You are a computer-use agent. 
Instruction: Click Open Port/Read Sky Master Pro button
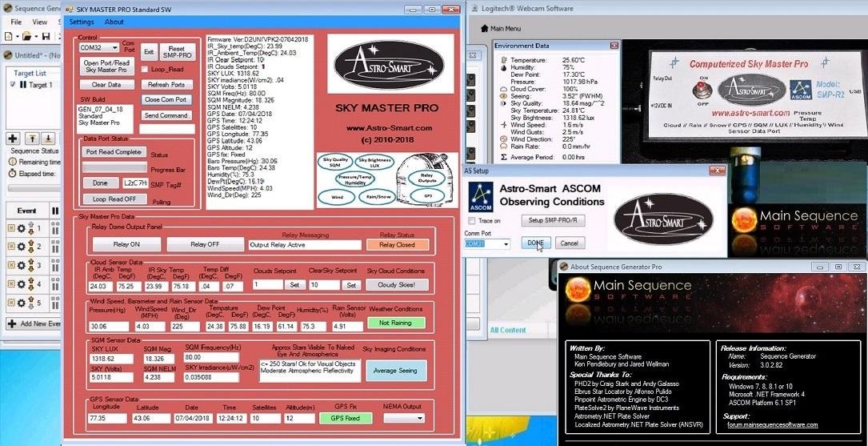click(106, 66)
